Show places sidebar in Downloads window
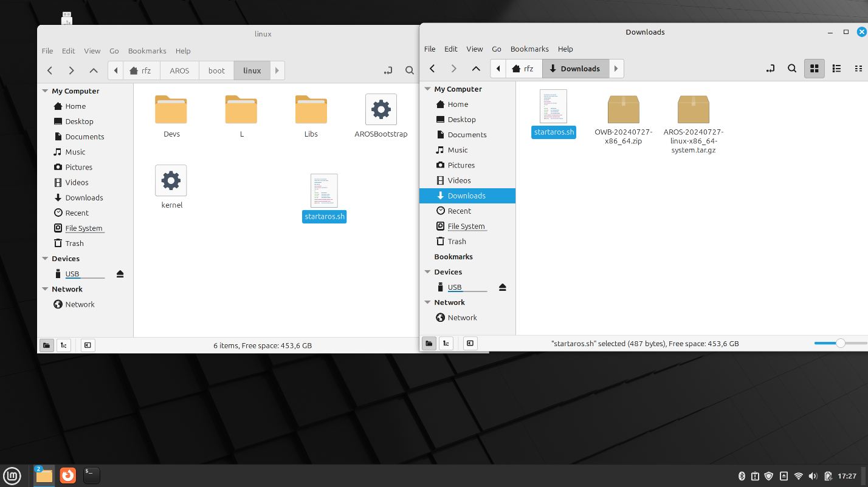This screenshot has height=487, width=868. coord(429,344)
